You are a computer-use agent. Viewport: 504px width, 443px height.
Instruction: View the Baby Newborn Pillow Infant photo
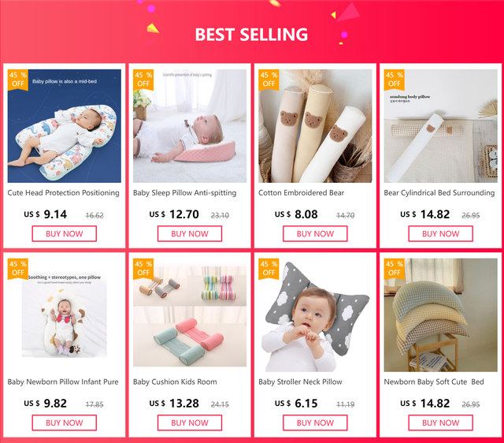(65, 315)
